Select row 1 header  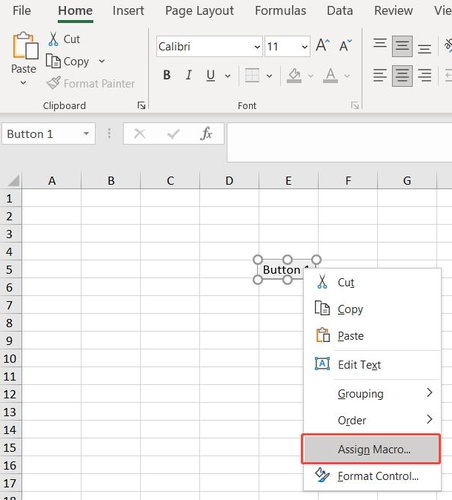(x=10, y=198)
